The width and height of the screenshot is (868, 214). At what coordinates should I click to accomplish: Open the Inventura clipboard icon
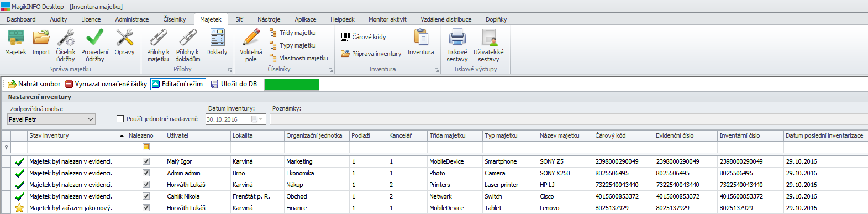(420, 38)
